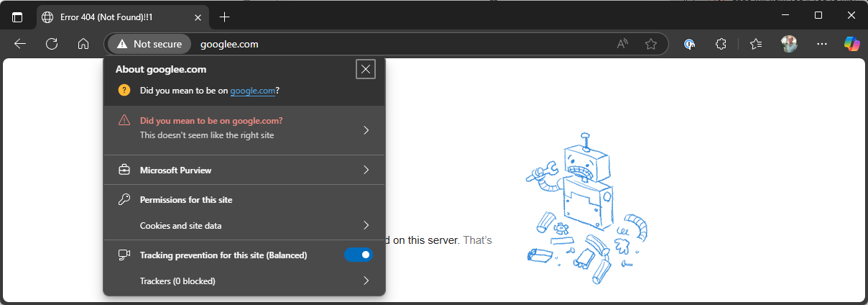Open the Favorites list icon
This screenshot has width=868, height=305.
[x=756, y=44]
